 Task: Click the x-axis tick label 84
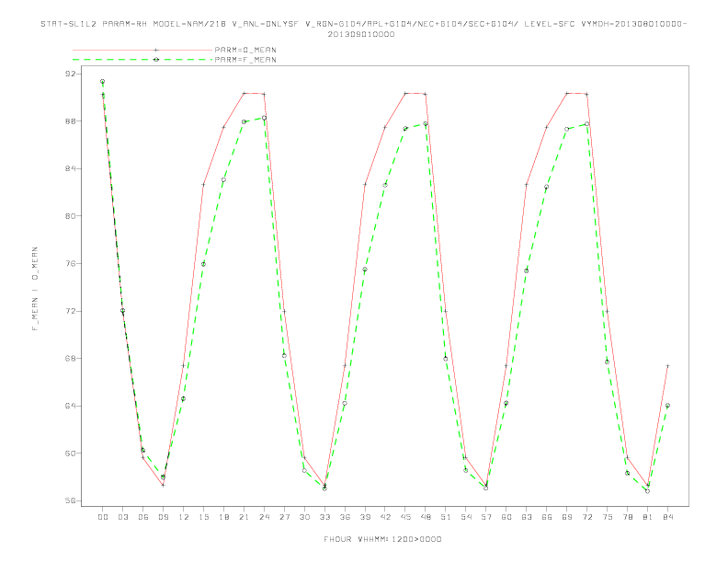667,517
